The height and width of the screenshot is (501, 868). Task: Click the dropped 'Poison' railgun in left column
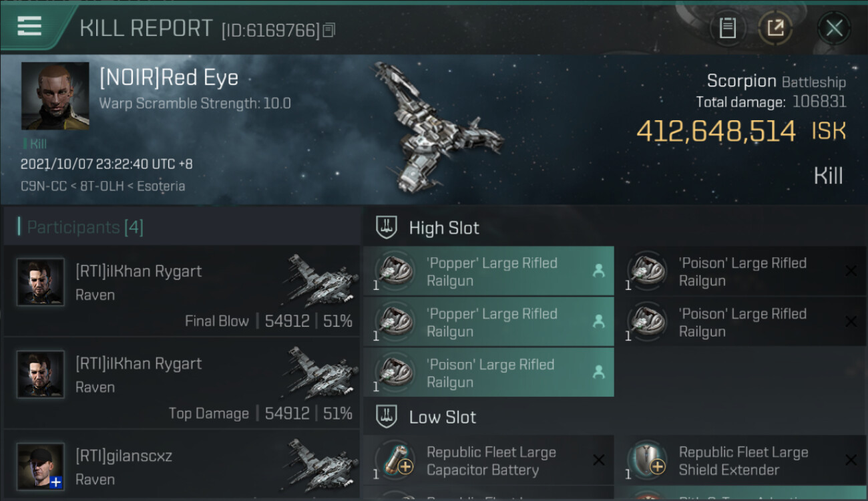click(488, 373)
